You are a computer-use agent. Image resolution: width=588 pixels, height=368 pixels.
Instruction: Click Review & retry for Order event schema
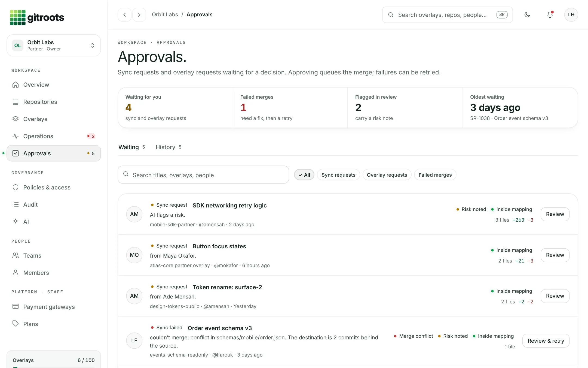click(546, 341)
